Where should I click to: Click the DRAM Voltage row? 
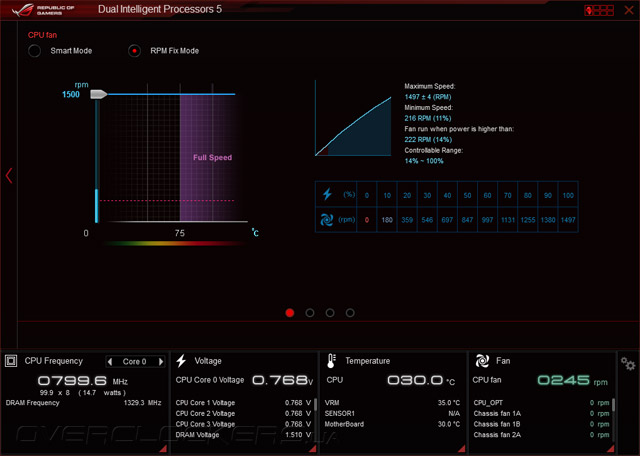(243, 435)
